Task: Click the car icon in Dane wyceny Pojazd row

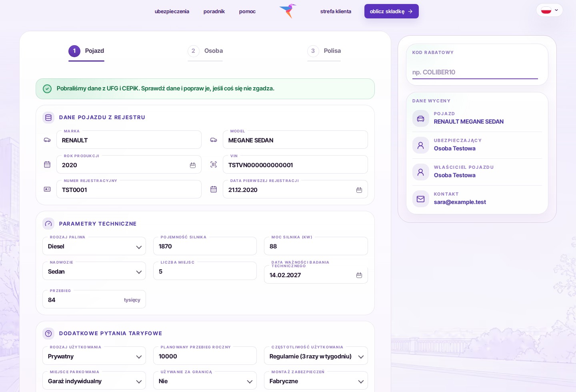Action: tap(421, 118)
